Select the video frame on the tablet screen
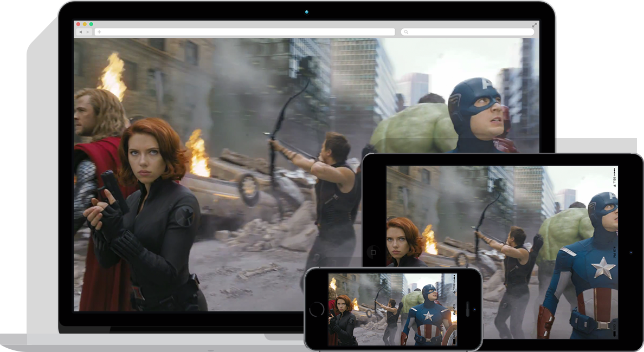This screenshot has height=352, width=644. [502, 252]
